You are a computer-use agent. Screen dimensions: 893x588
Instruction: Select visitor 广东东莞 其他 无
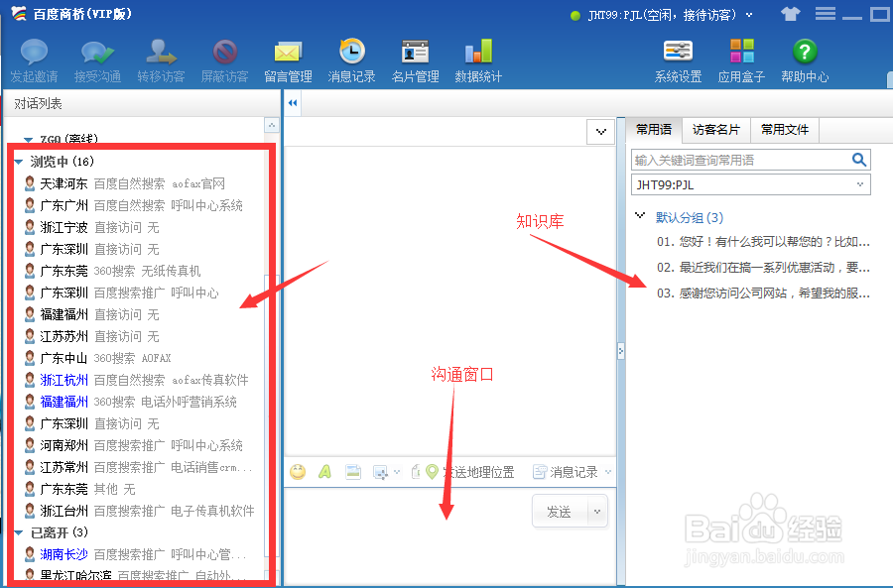tap(79, 489)
